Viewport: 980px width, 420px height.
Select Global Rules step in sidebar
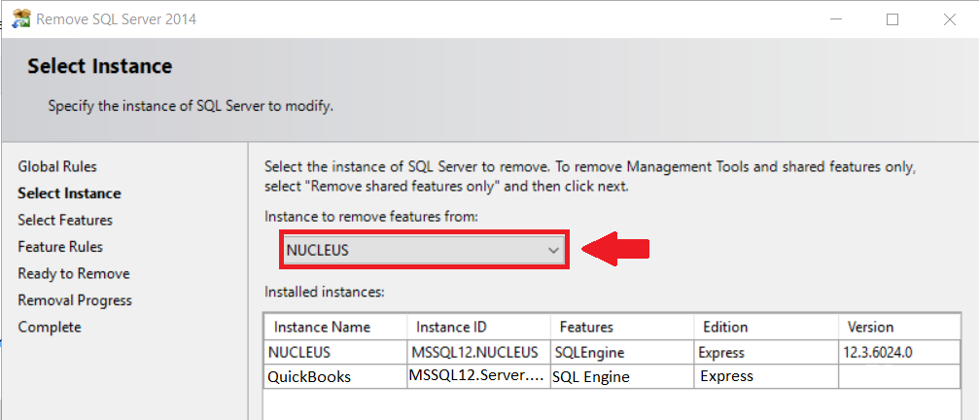click(57, 166)
